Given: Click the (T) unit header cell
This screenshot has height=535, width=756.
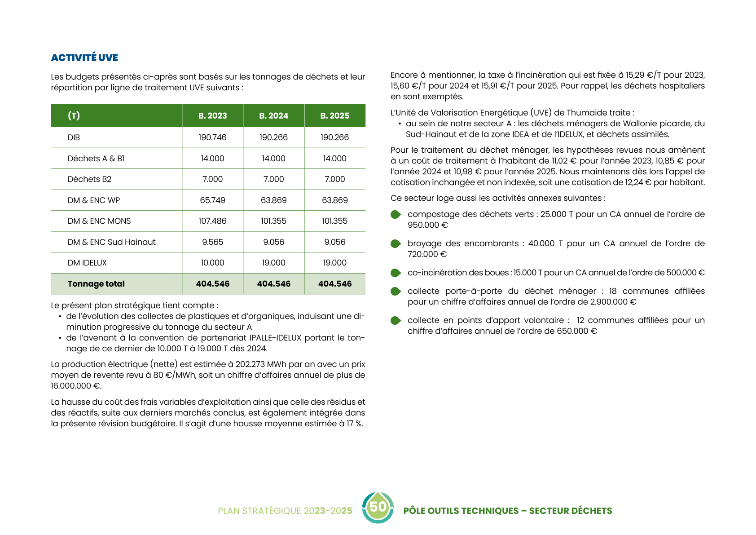Looking at the screenshot, I should [x=74, y=116].
